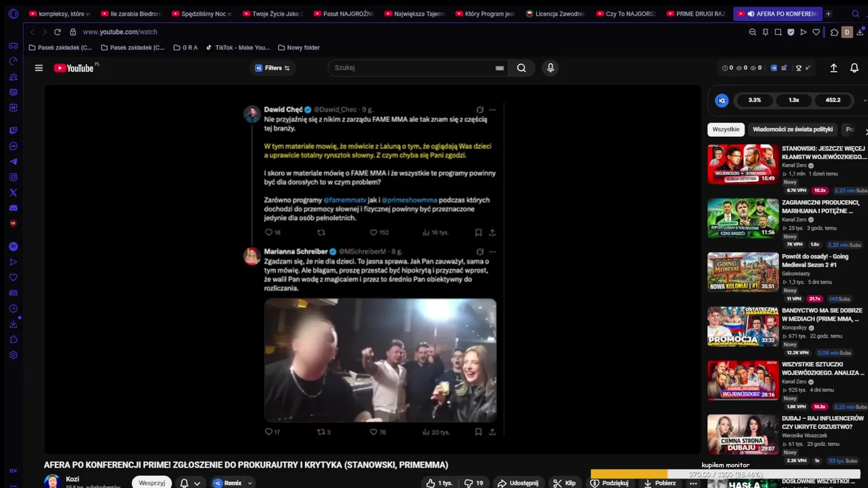Open the YouTube hamburger guide menu
This screenshot has height=488, width=868.
[39, 68]
